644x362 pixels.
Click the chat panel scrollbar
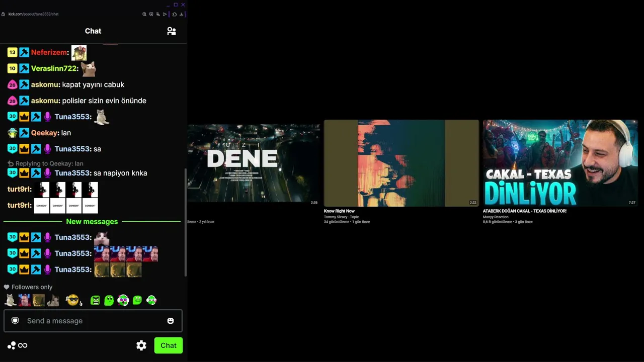[x=186, y=222]
